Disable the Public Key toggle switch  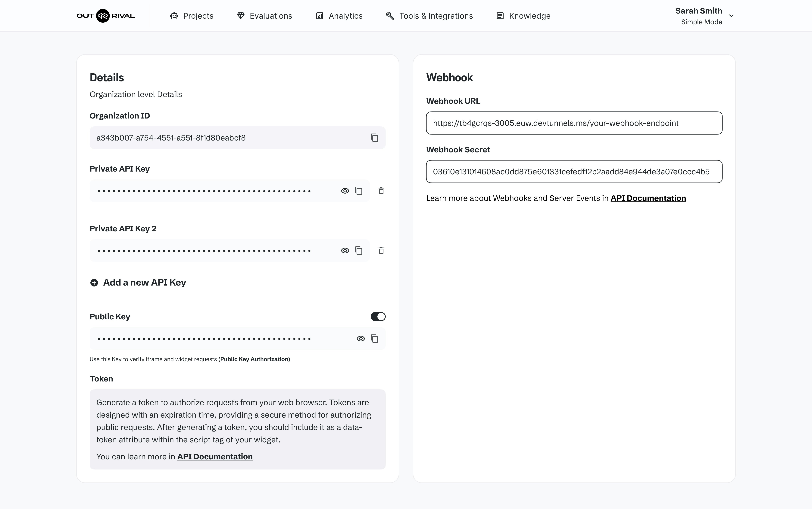pos(378,317)
